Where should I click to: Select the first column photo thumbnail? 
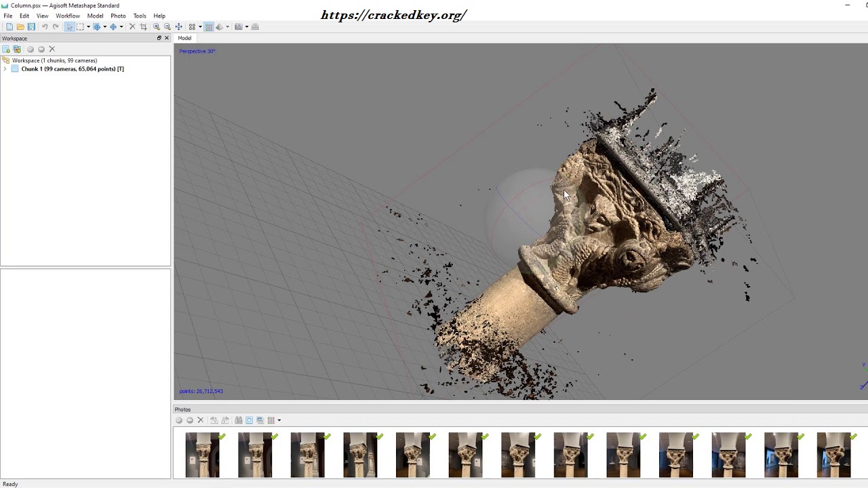coord(202,455)
